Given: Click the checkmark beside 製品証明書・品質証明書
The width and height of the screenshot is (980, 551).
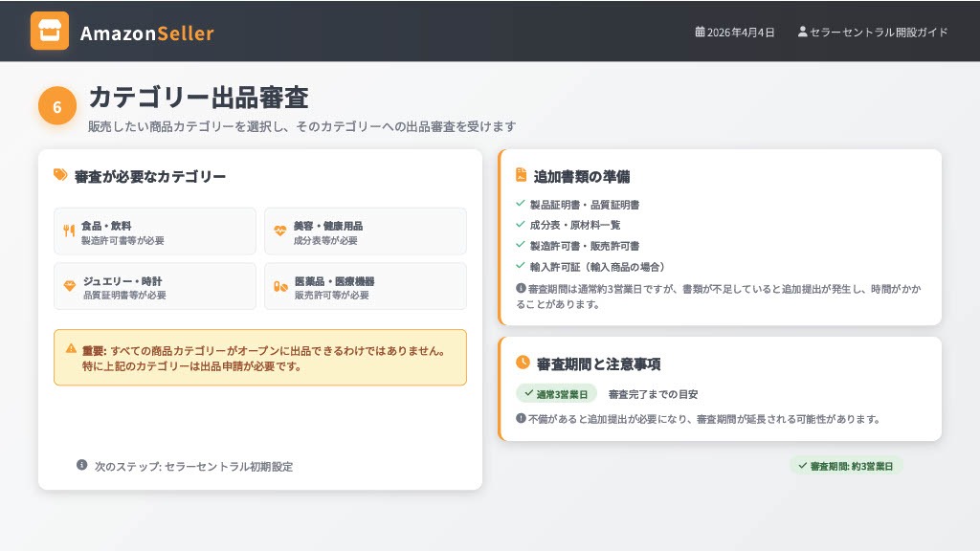Looking at the screenshot, I should coord(520,204).
